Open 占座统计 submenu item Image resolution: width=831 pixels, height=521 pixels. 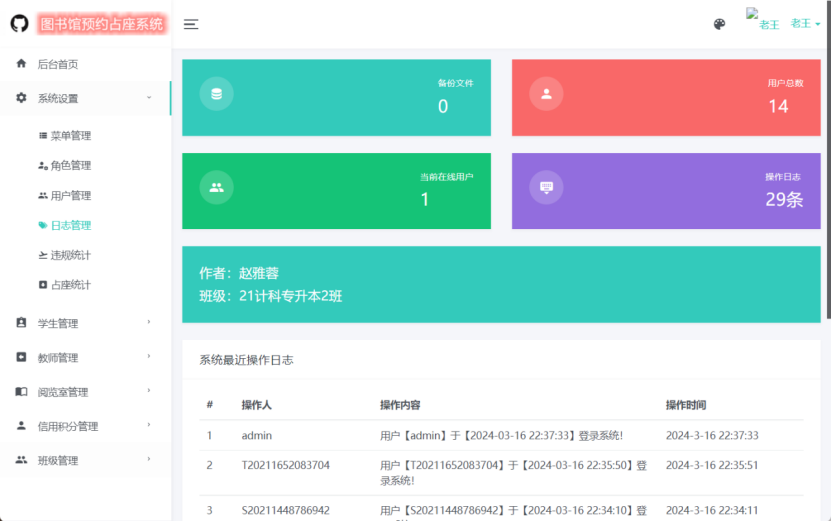(70, 285)
